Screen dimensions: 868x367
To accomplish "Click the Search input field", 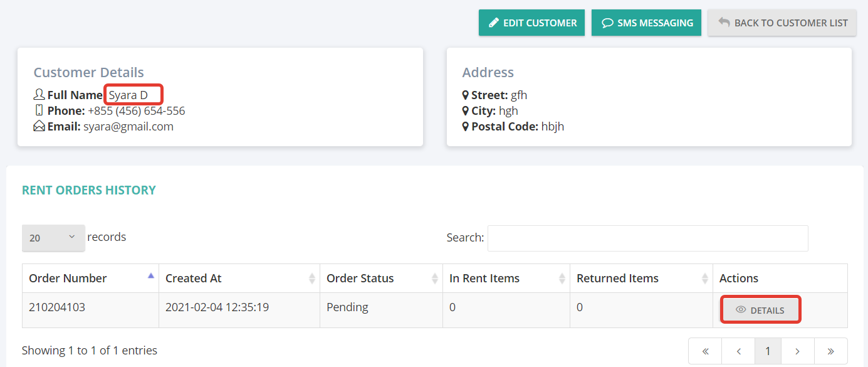I will tap(648, 238).
